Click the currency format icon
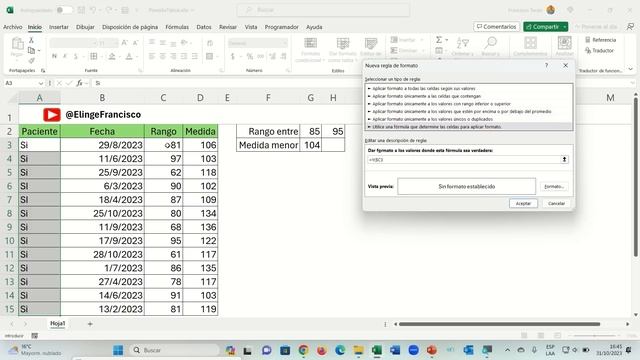640x360 pixels. click(x=233, y=56)
